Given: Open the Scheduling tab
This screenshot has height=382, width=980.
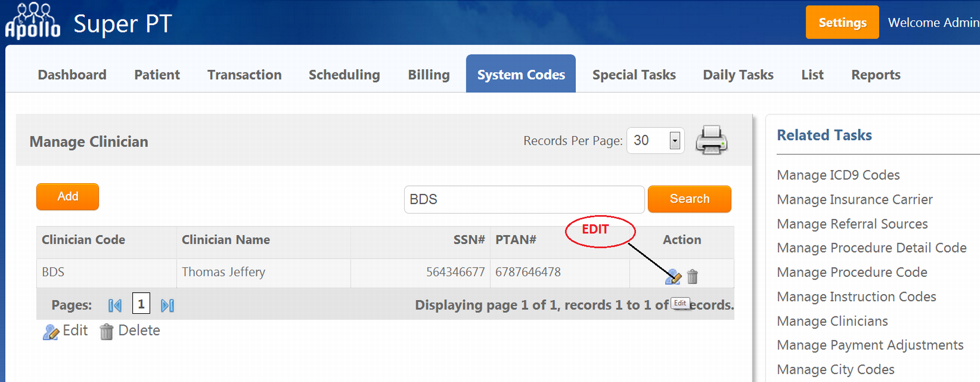Looking at the screenshot, I should click(344, 75).
